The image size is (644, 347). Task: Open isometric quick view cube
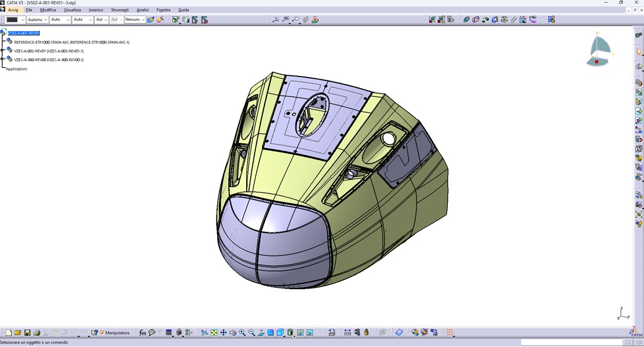pyautogui.click(x=280, y=333)
